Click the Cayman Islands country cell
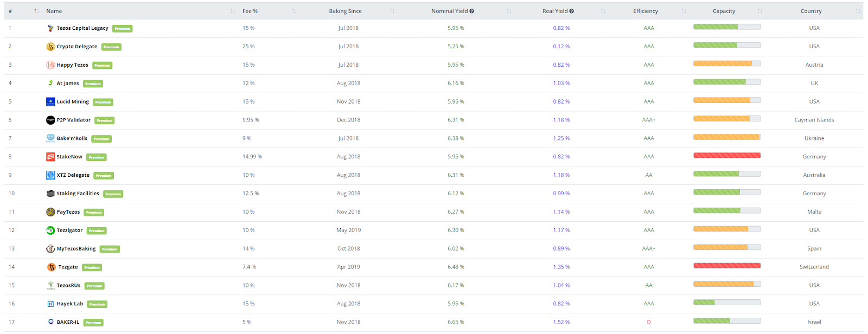 coord(814,120)
